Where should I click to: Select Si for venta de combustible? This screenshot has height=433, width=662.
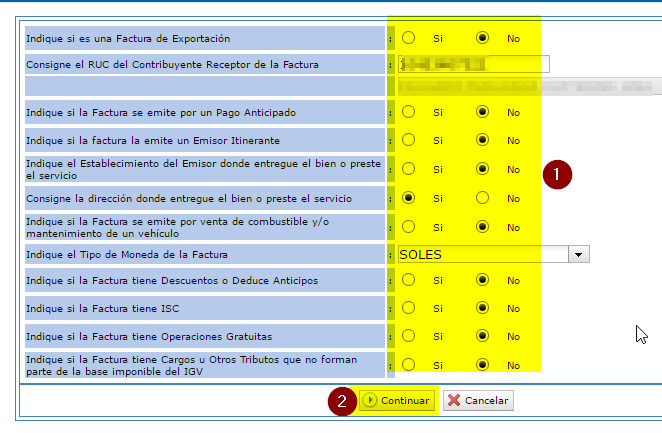(409, 227)
